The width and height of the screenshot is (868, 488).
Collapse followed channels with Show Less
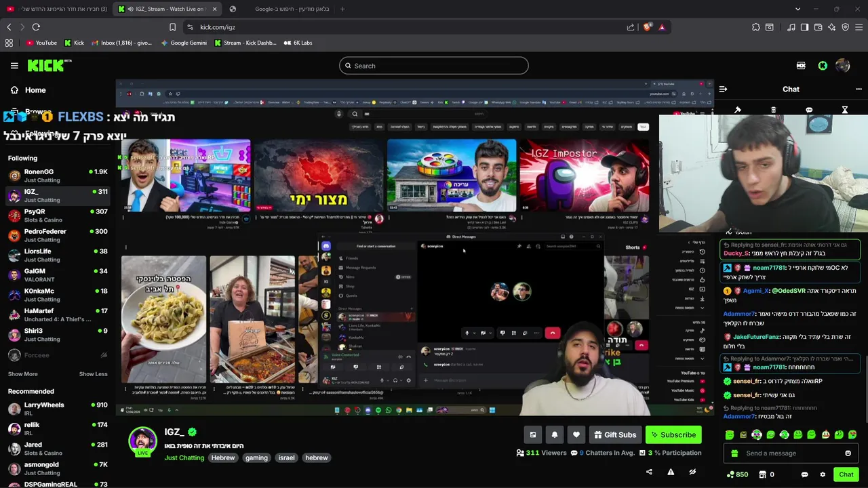(93, 374)
